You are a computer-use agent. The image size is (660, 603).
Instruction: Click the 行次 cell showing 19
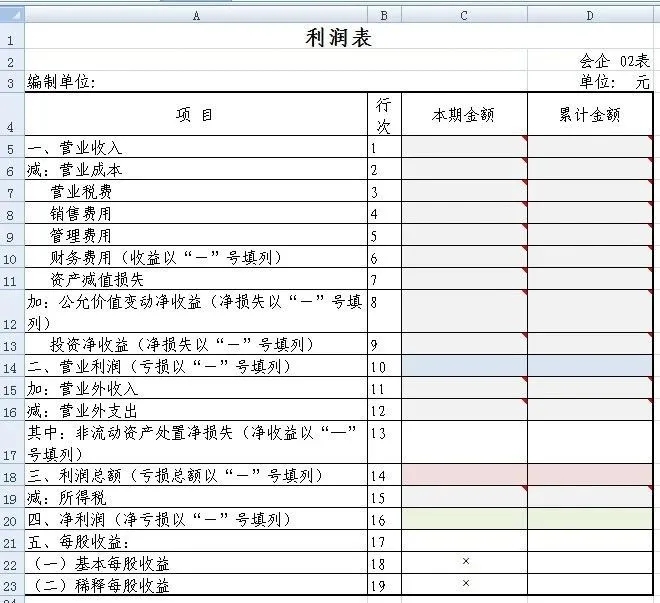coord(384,584)
